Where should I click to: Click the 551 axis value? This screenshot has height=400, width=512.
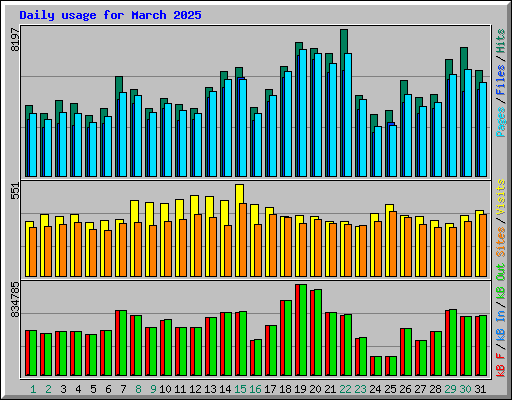(x=15, y=191)
